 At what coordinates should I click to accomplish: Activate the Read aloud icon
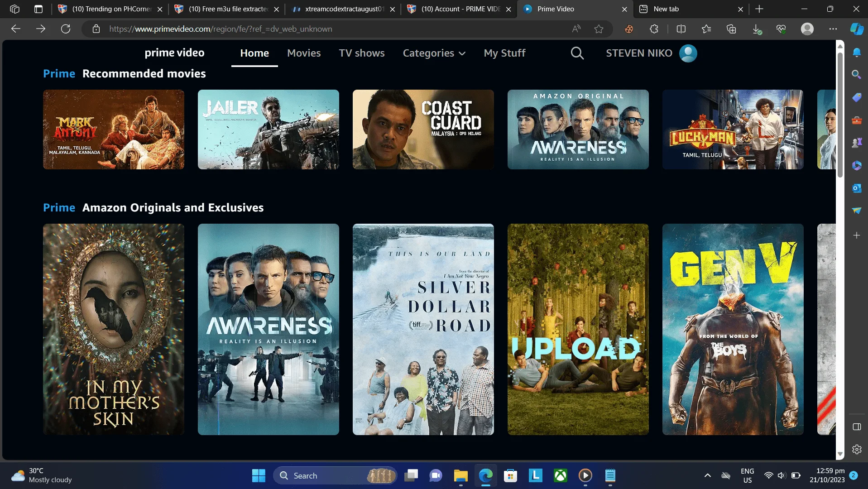click(576, 29)
